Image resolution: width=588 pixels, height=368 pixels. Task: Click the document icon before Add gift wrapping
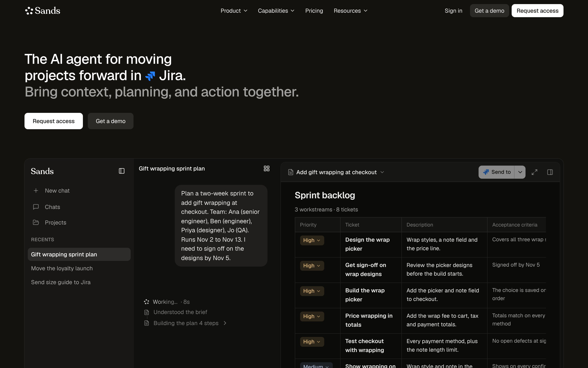click(291, 172)
